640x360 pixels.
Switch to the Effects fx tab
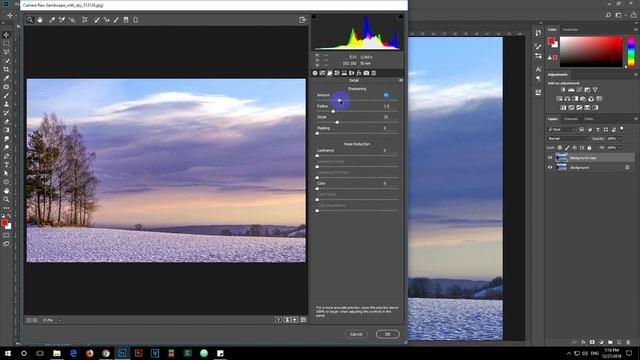[359, 73]
